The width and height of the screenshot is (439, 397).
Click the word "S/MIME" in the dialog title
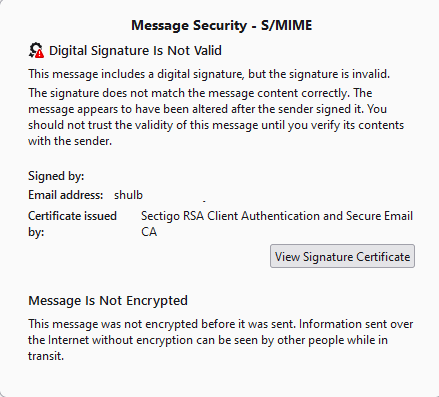tap(287, 25)
